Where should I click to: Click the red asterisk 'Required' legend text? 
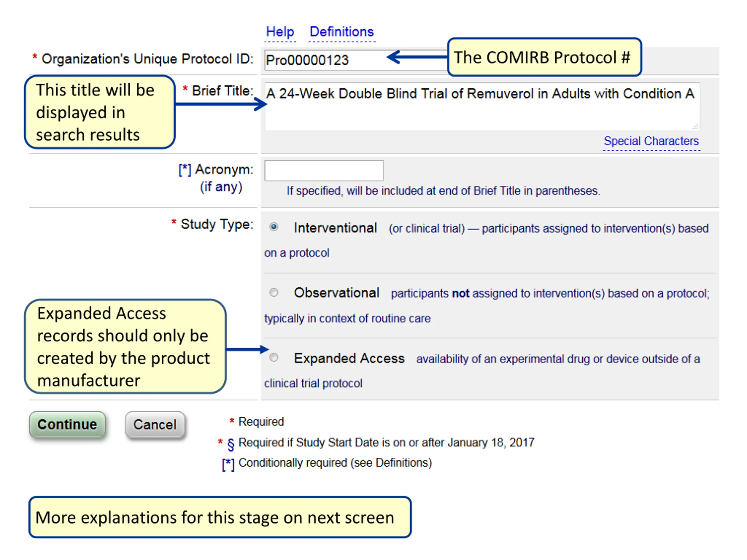click(261, 422)
